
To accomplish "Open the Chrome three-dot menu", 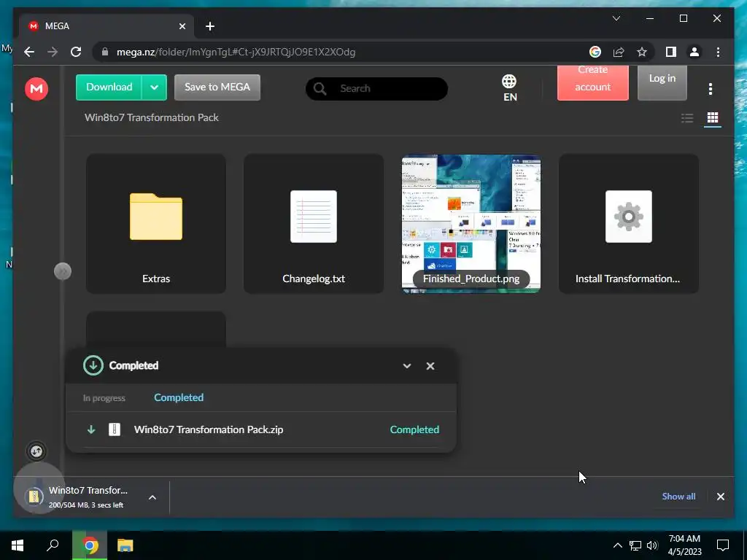I will coord(718,52).
